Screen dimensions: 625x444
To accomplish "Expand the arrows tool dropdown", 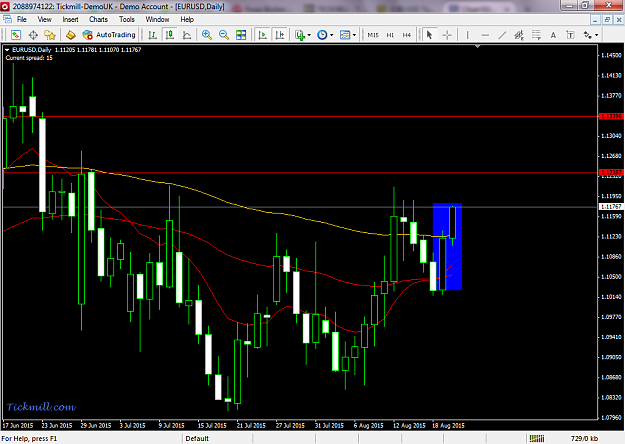I will pyautogui.click(x=597, y=35).
